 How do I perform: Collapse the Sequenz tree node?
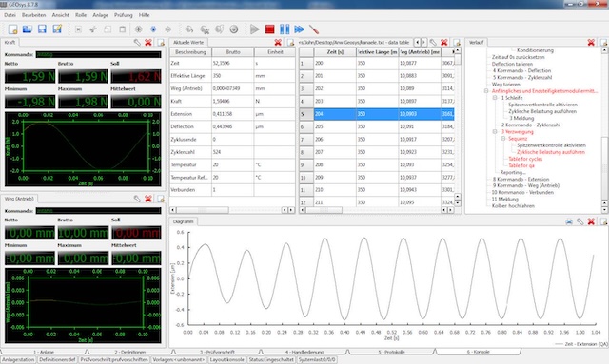503,139
